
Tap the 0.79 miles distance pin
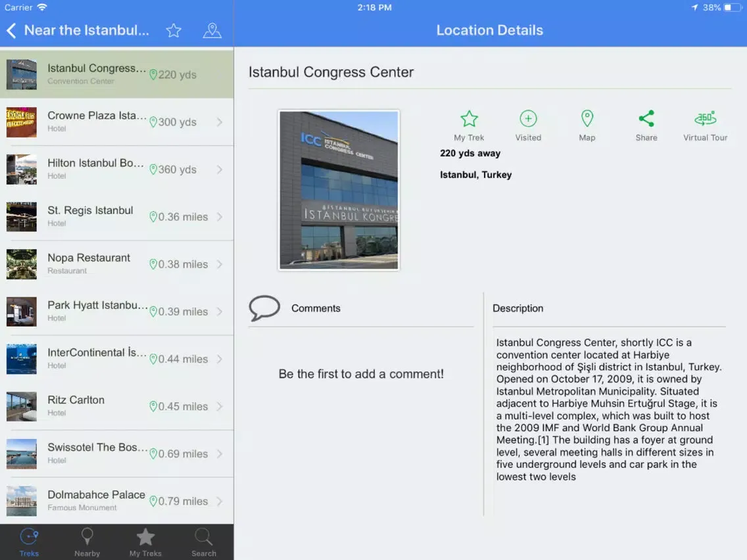[x=153, y=501]
